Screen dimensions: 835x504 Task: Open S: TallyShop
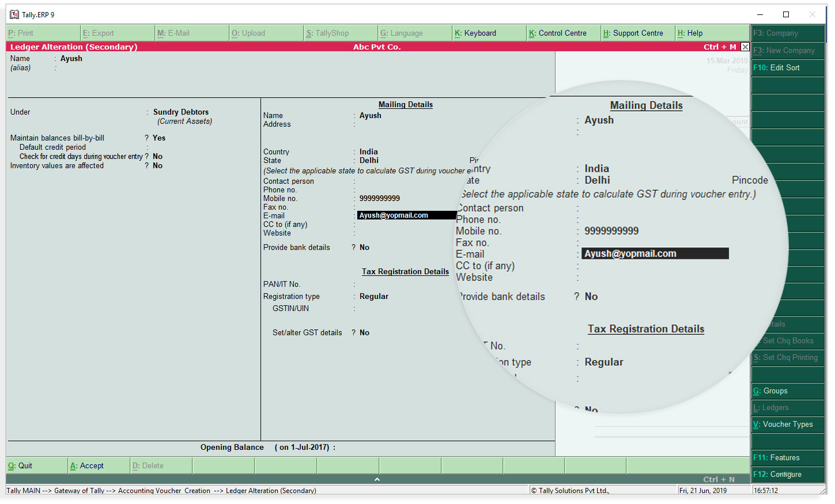(341, 33)
